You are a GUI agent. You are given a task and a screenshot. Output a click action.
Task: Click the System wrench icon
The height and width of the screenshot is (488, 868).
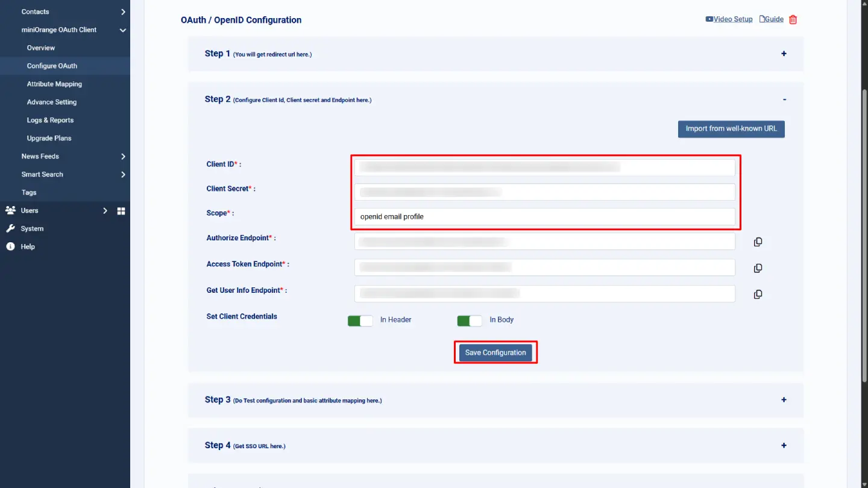tap(10, 228)
